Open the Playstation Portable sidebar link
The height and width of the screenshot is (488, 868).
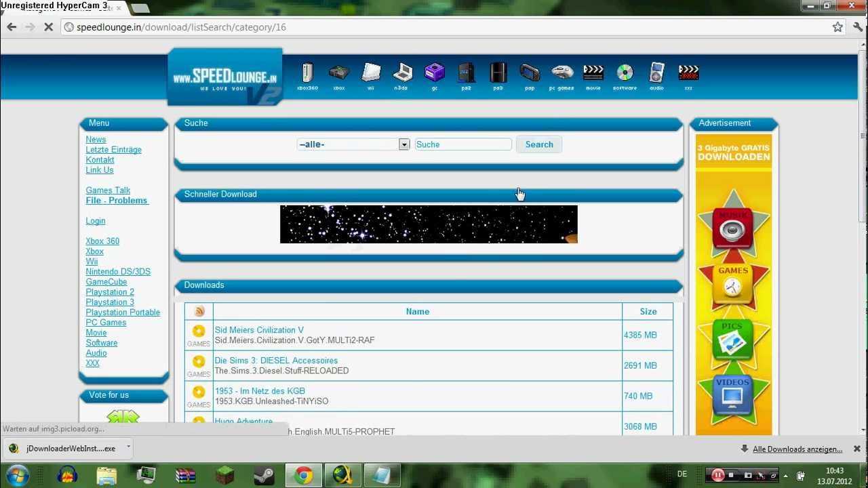[123, 312]
